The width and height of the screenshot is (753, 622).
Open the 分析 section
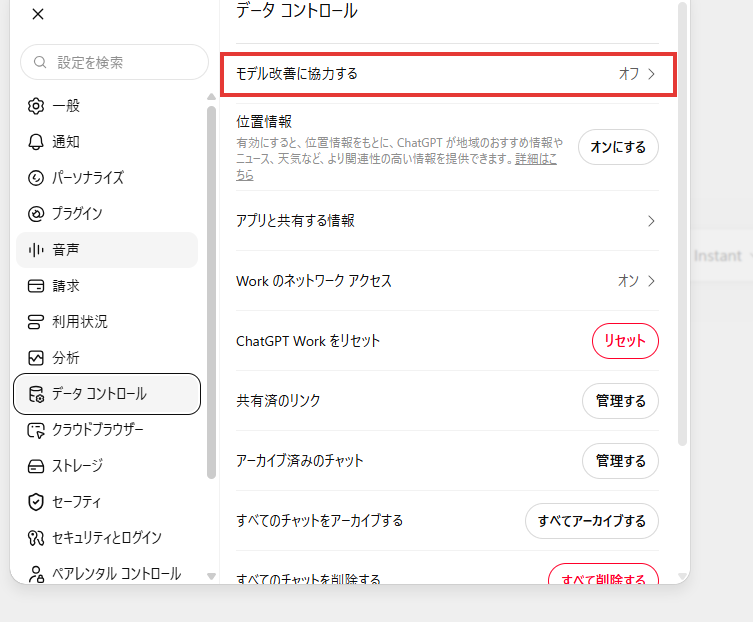107,358
